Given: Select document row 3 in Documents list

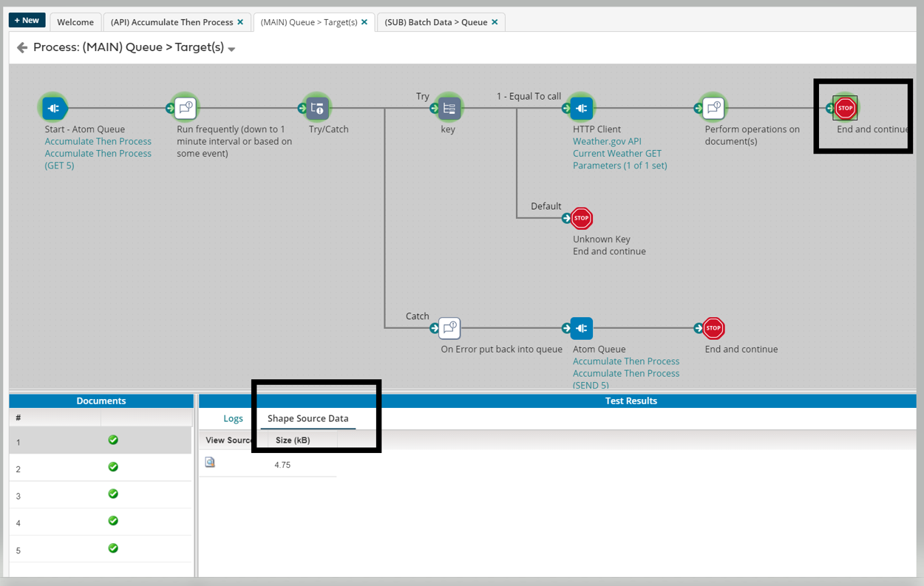Looking at the screenshot, I should (x=100, y=495).
